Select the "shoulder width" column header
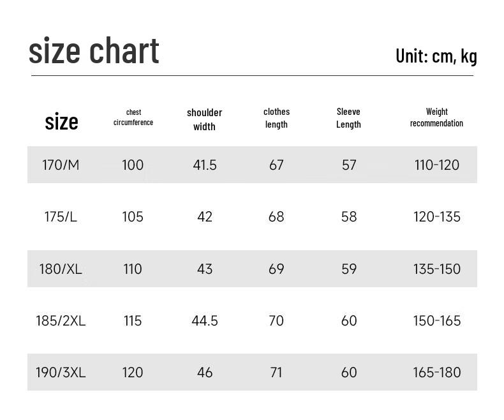Image resolution: width=504 pixels, height=420 pixels. pyautogui.click(x=204, y=119)
